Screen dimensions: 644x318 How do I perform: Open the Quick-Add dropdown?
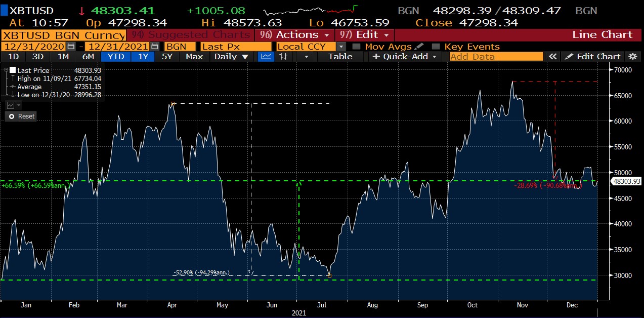coord(405,57)
